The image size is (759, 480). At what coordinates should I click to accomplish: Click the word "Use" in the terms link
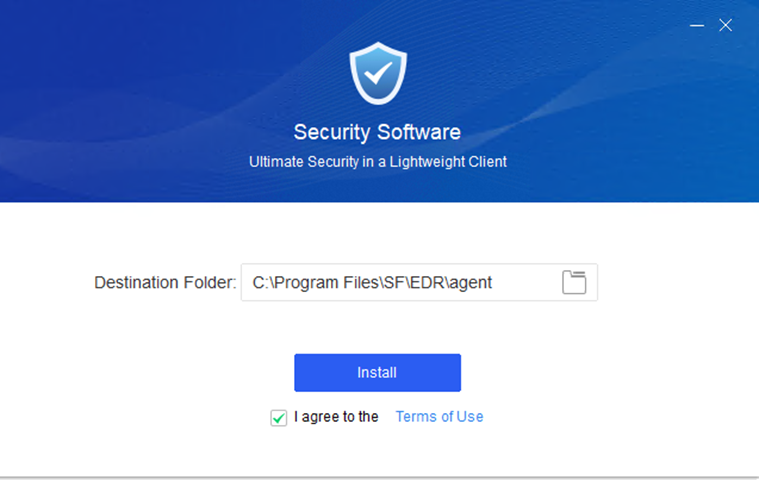(x=469, y=417)
